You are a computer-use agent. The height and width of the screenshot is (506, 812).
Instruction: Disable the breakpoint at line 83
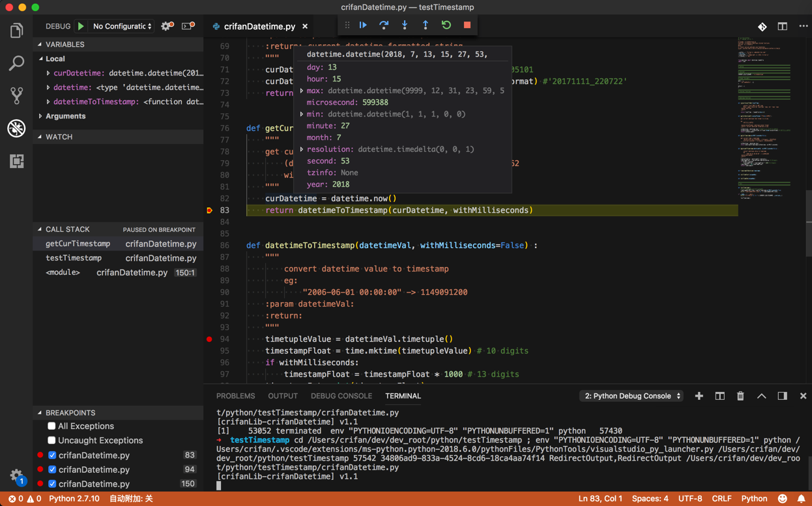point(52,455)
